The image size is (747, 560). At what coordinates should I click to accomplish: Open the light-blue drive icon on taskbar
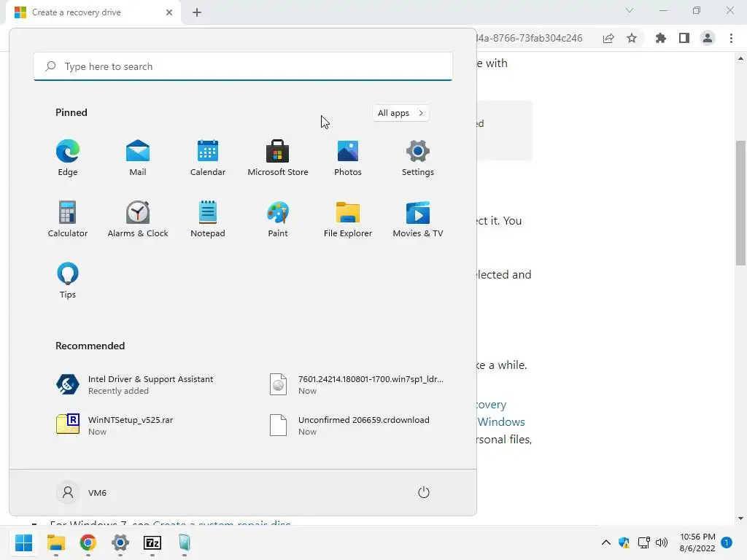[x=185, y=542]
